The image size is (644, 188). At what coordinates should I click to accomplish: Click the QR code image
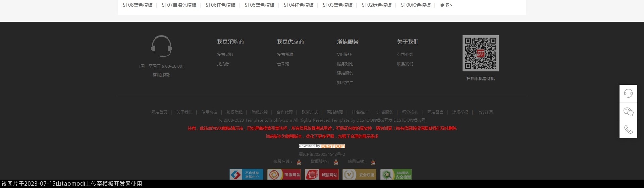(480, 53)
